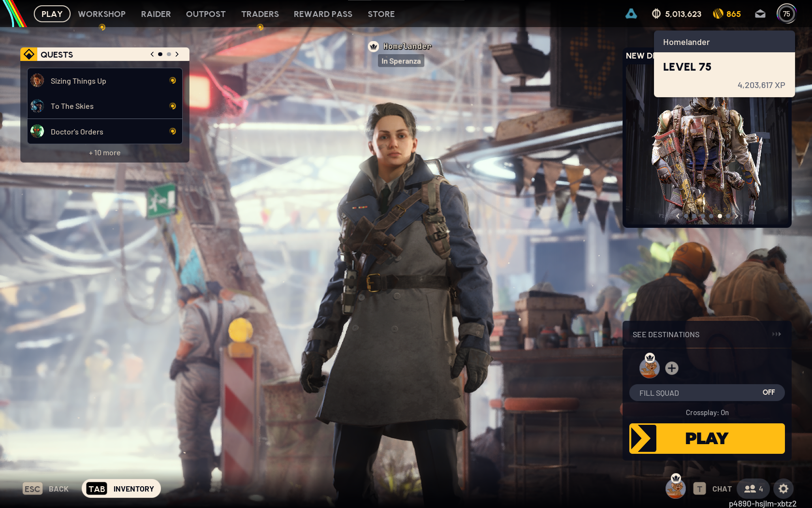Click the Crossplay: On setting
This screenshot has height=508, width=812.
707,413
